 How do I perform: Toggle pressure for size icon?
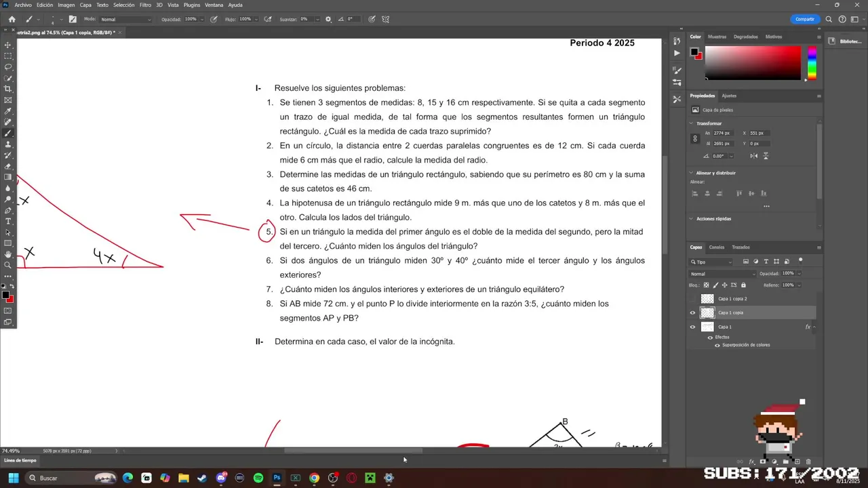[370, 19]
